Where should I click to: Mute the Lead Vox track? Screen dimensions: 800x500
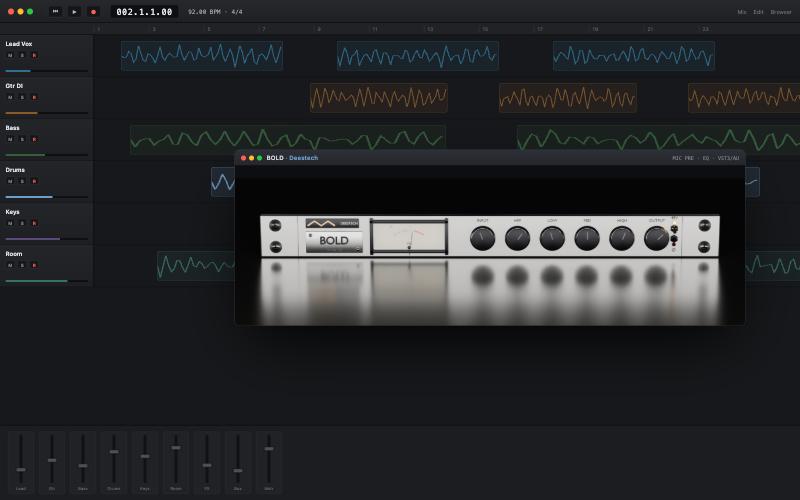[x=10, y=55]
